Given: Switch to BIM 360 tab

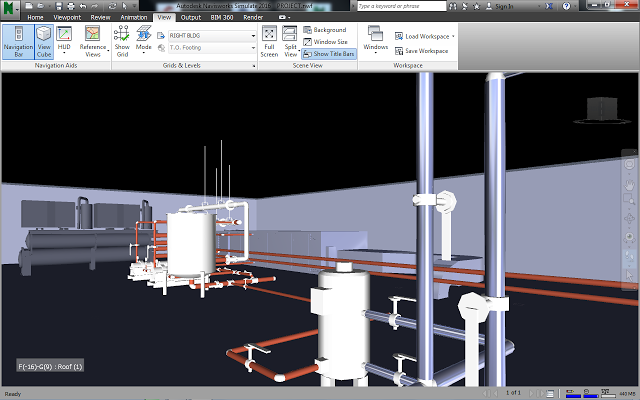Looking at the screenshot, I should pos(222,17).
